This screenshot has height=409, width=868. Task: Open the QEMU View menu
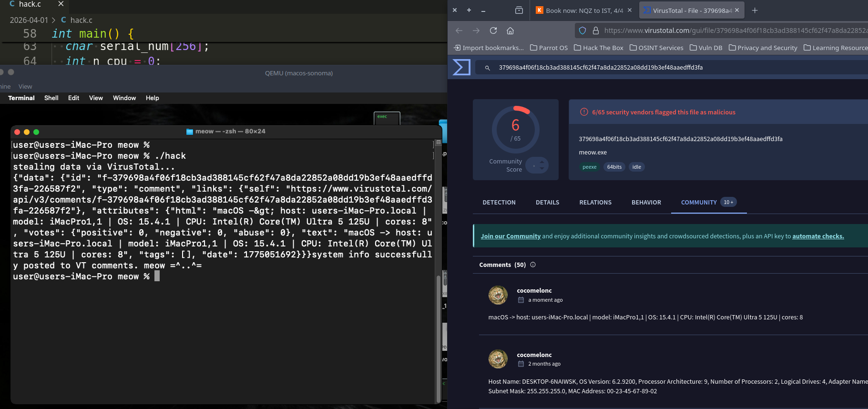click(25, 86)
